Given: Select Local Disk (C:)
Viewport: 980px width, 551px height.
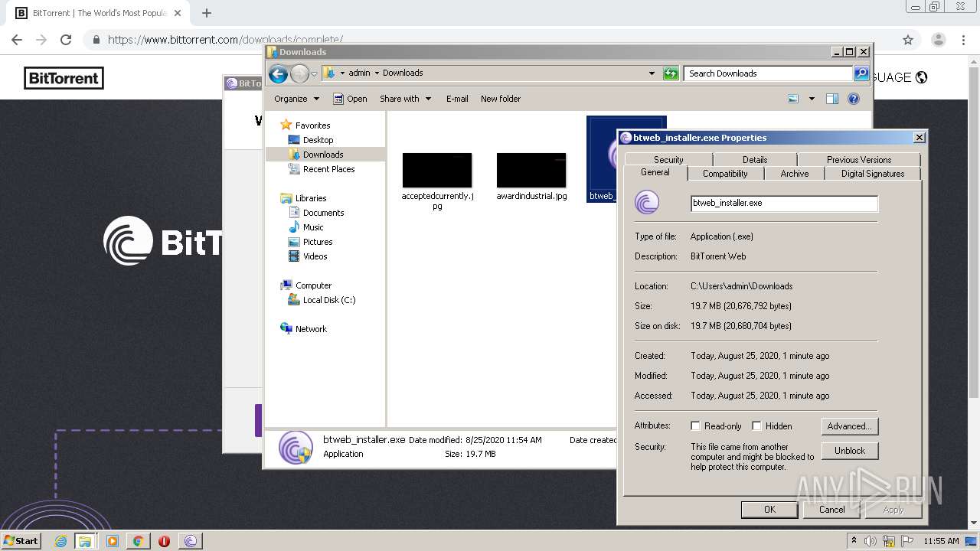Looking at the screenshot, I should [x=329, y=300].
